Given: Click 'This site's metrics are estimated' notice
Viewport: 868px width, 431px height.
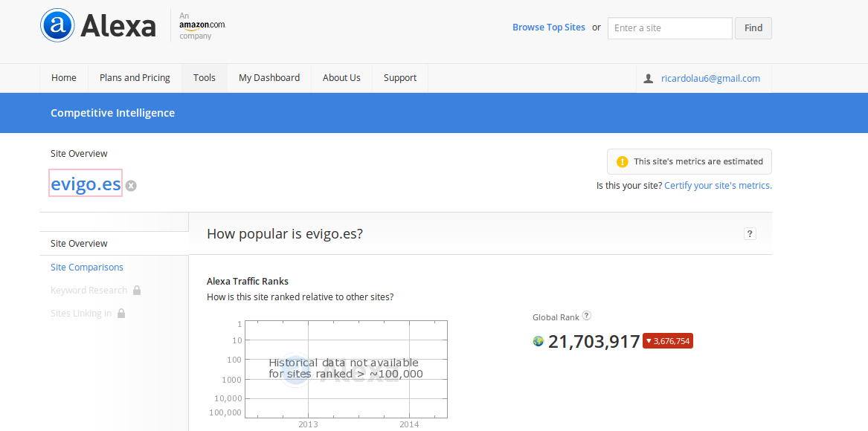Looking at the screenshot, I should [x=689, y=161].
